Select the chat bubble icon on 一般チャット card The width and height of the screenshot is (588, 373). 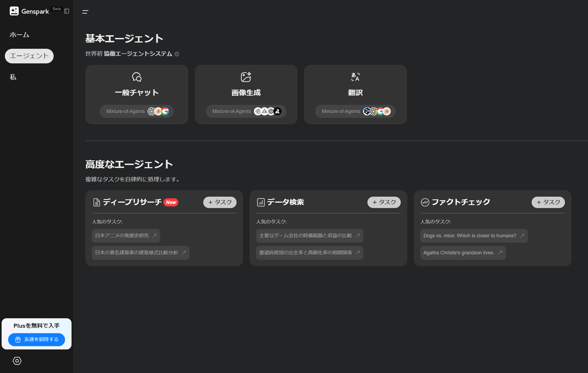tap(137, 77)
